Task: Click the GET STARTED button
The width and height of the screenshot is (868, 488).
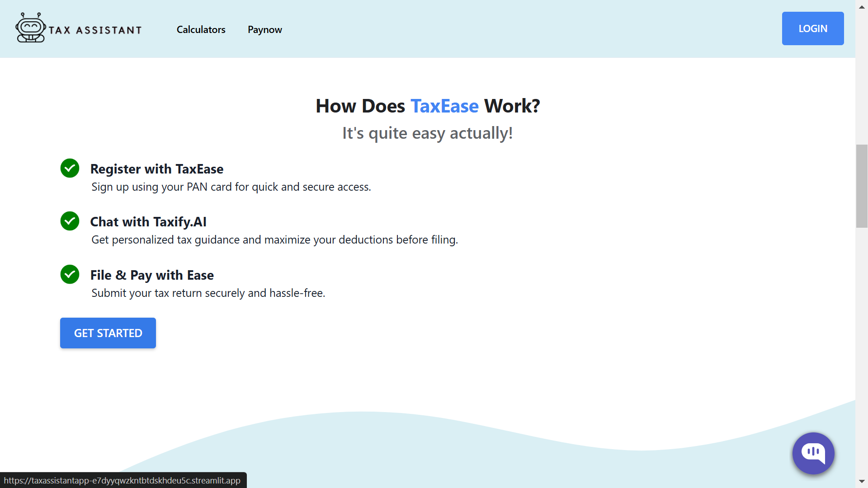Action: 108,333
